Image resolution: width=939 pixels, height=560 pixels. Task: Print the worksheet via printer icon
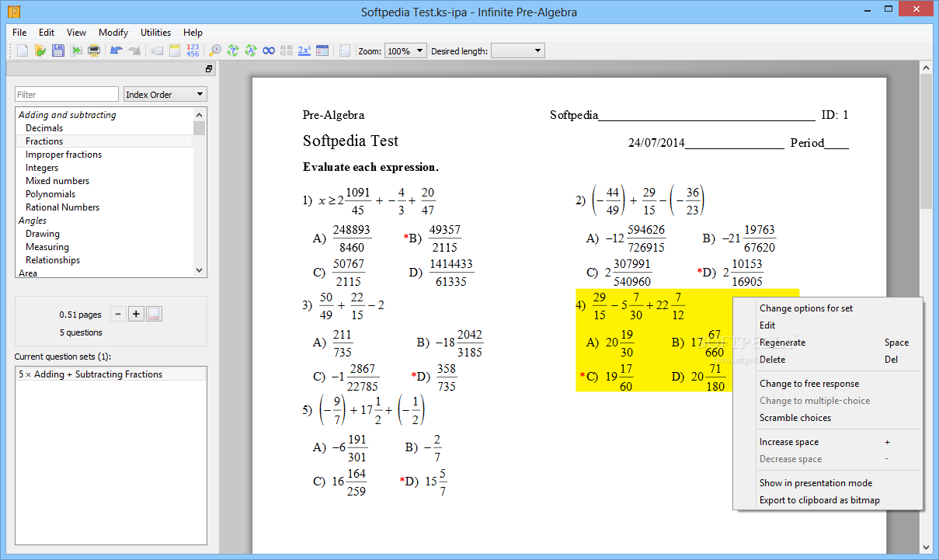[94, 50]
